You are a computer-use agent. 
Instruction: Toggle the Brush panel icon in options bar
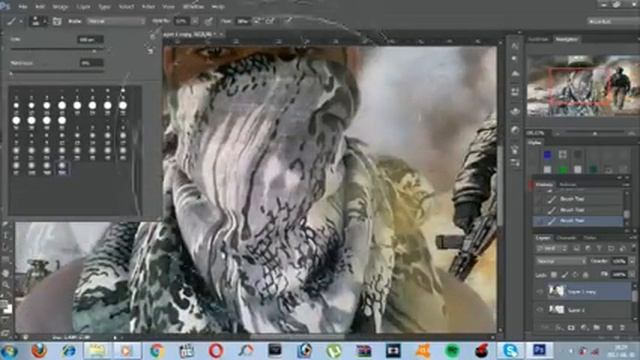point(57,21)
